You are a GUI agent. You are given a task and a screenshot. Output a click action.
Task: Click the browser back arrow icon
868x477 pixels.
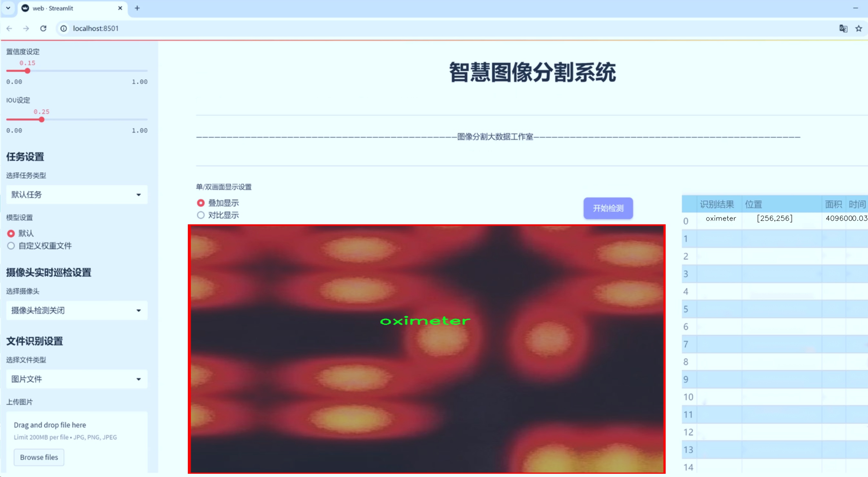pos(9,28)
